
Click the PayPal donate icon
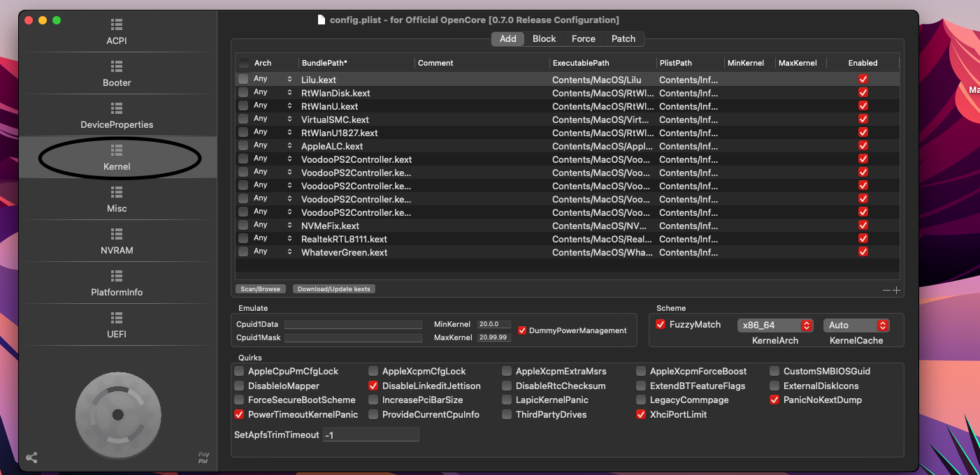click(203, 458)
